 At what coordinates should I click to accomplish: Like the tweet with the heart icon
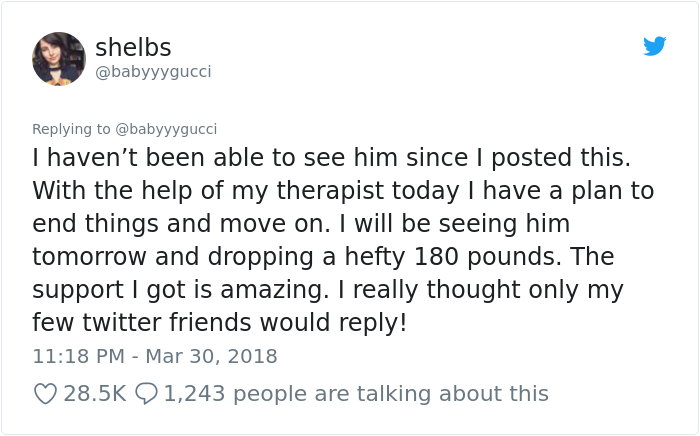pos(45,394)
